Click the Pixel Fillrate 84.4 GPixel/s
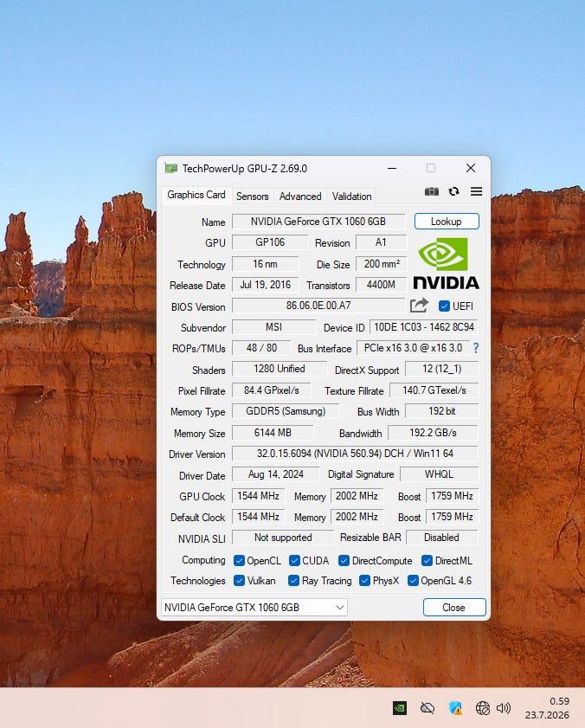The height and width of the screenshot is (728, 585). tap(271, 390)
